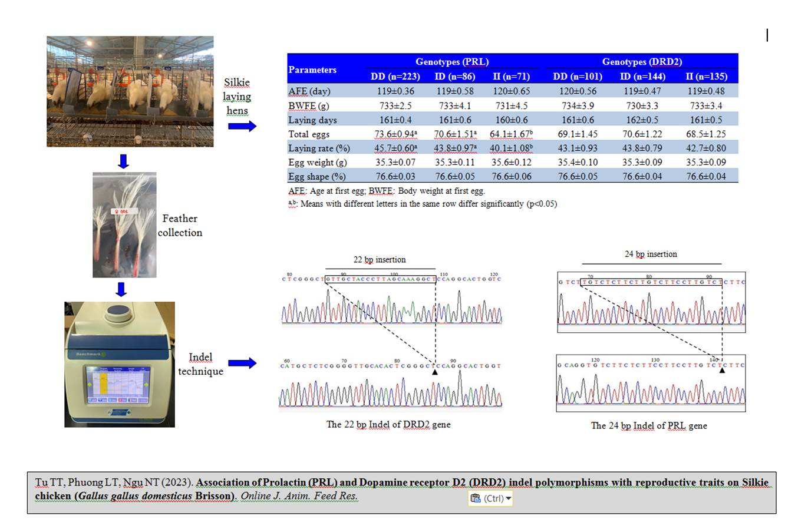
Task: Click the blue down arrow below feather photo
Action: (x=121, y=289)
